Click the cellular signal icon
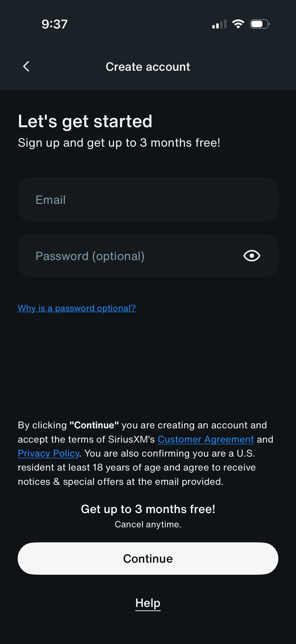This screenshot has height=644, width=296. tap(219, 24)
